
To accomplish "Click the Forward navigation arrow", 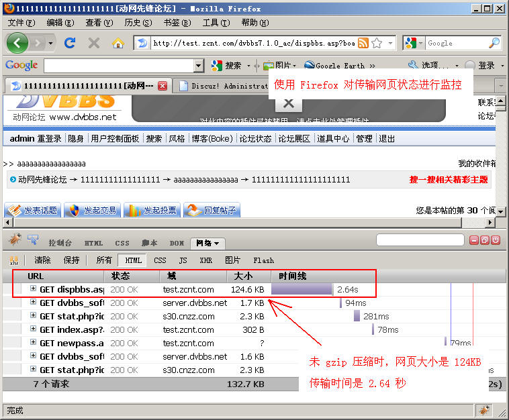I will [38, 43].
